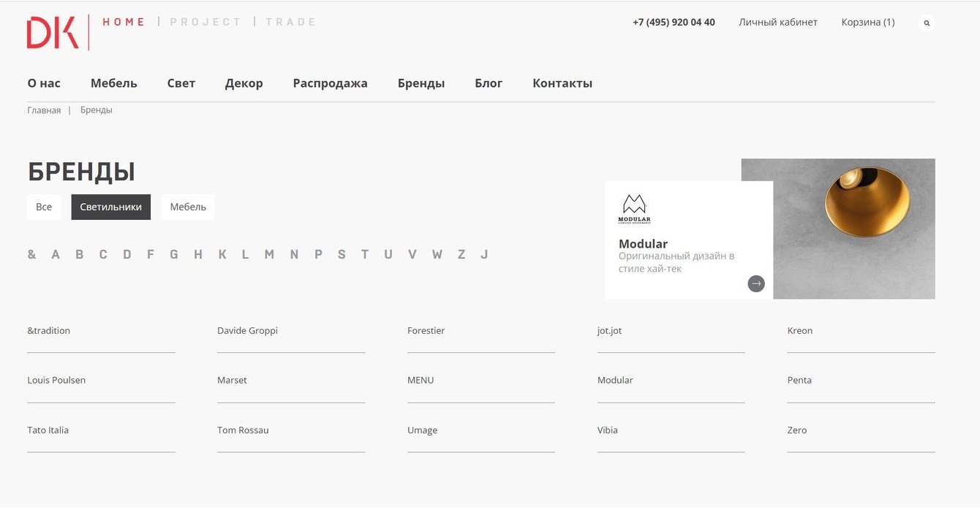Open the gold lamp promo image

point(854,228)
